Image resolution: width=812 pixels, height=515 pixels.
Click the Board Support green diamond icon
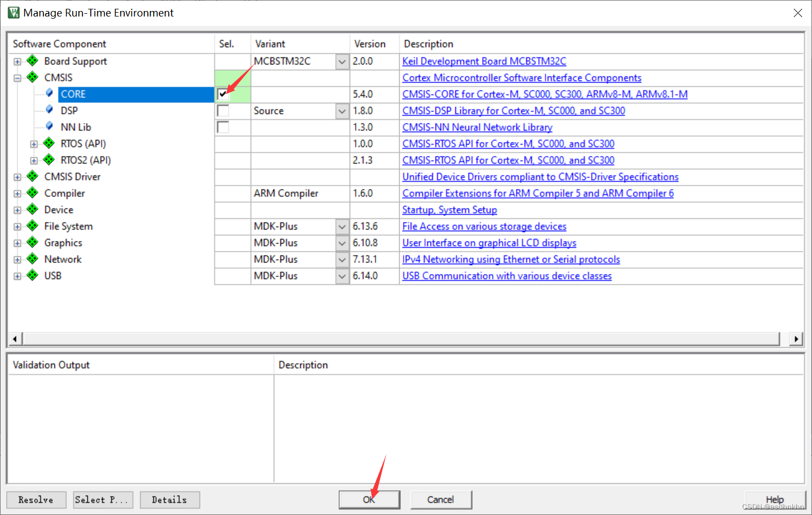(33, 61)
